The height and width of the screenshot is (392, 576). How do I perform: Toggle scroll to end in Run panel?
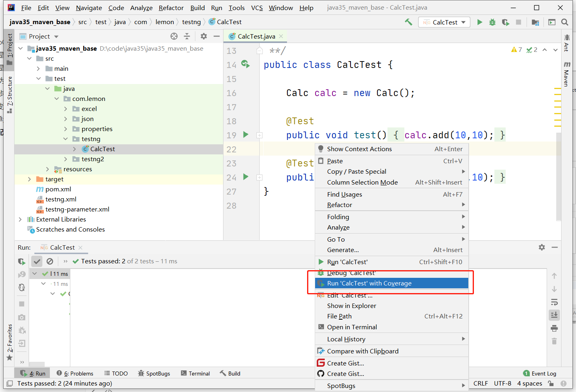(554, 315)
